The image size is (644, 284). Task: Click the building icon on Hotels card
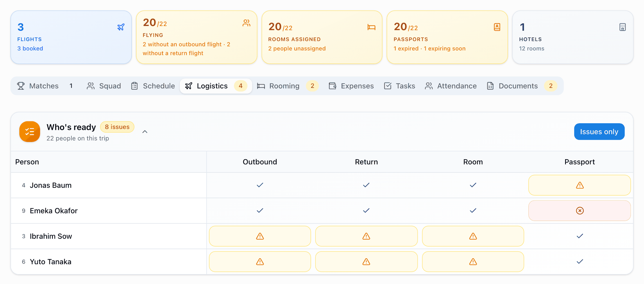coord(623,27)
